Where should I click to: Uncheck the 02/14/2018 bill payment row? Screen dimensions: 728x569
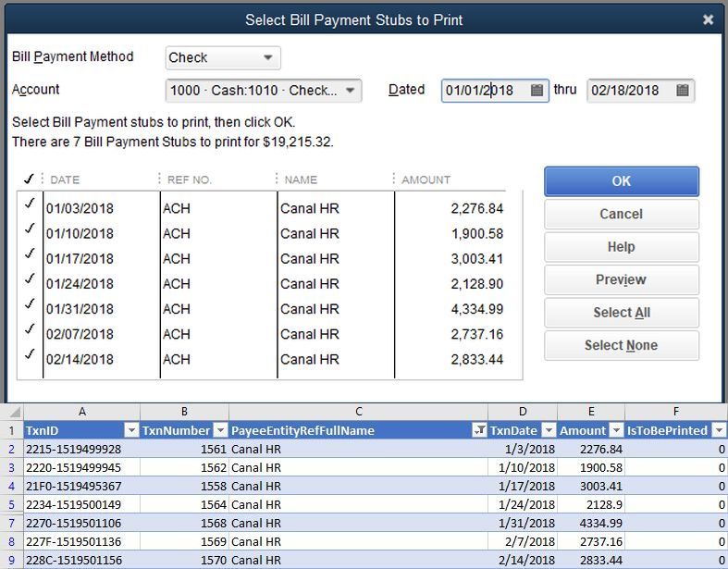[30, 354]
